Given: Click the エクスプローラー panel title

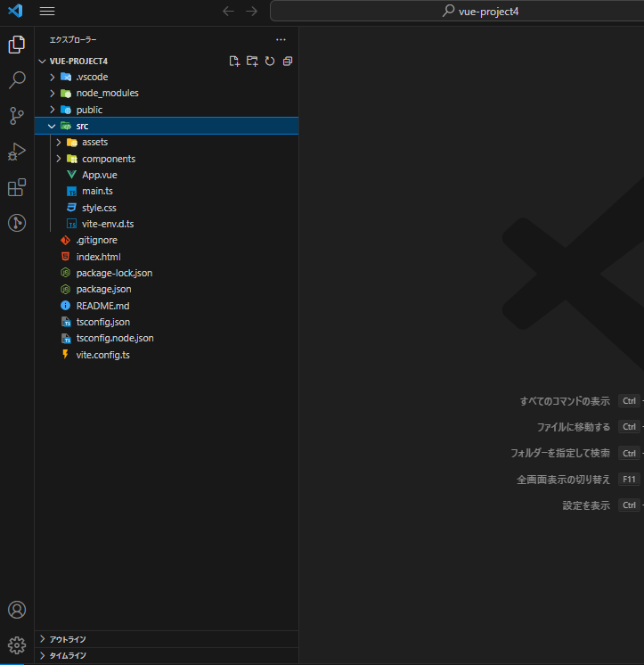Looking at the screenshot, I should tap(73, 40).
